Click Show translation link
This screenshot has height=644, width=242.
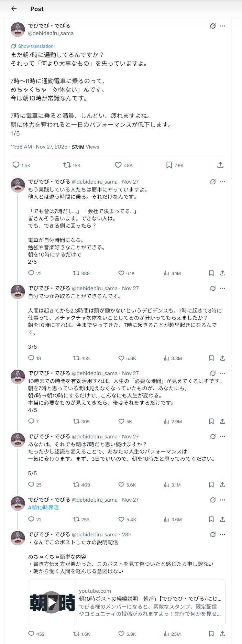36,46
